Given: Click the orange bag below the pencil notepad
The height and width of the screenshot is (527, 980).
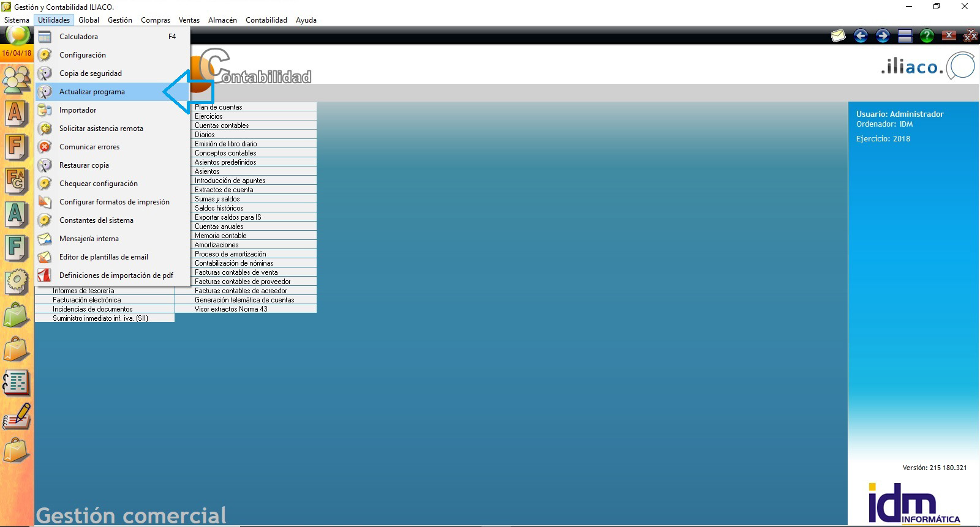Looking at the screenshot, I should (17, 451).
